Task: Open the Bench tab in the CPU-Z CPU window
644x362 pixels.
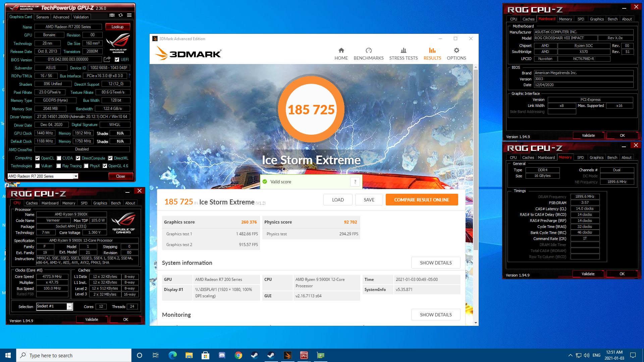Action: pos(116,203)
